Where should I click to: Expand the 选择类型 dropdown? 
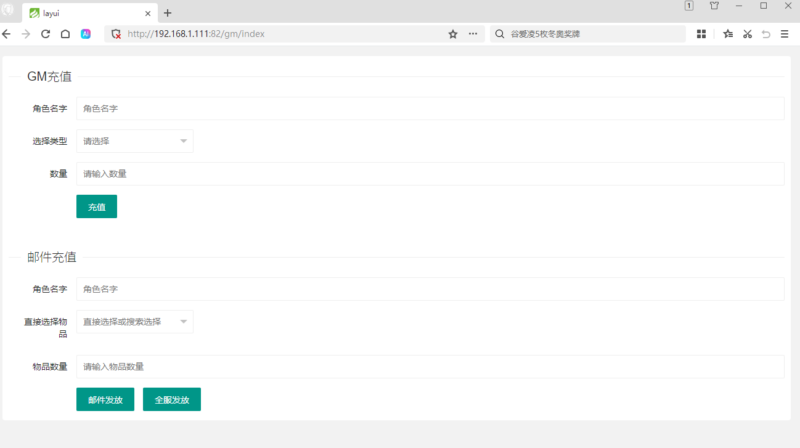[x=135, y=141]
